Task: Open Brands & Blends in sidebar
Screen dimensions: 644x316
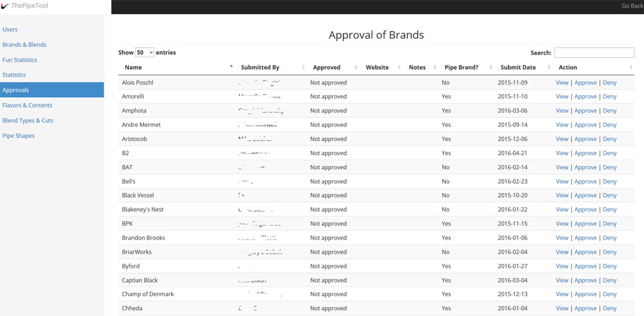Action: click(x=24, y=45)
